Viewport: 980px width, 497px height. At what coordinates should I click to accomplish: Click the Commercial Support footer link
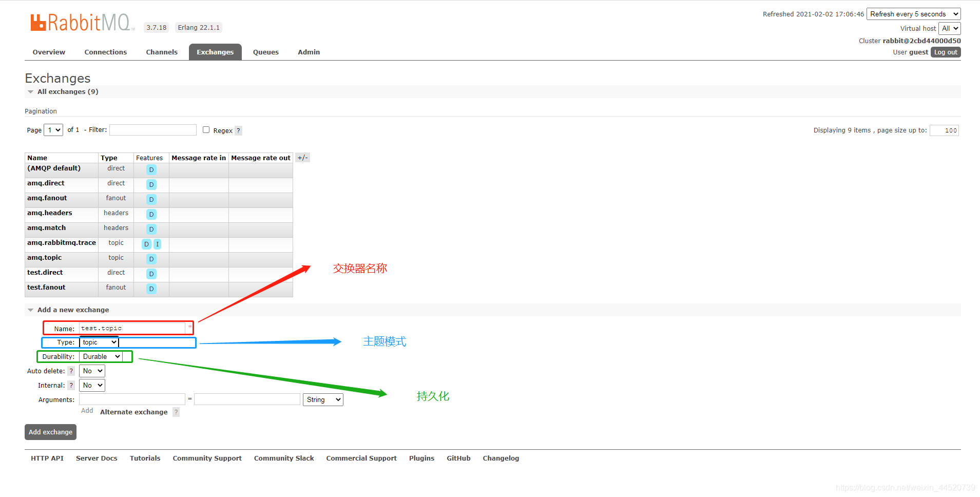click(x=361, y=458)
